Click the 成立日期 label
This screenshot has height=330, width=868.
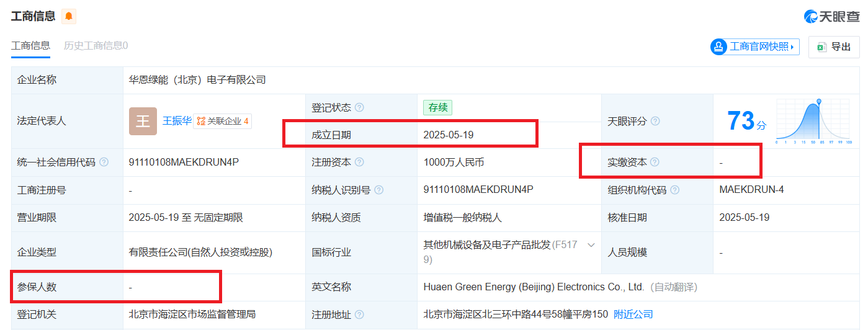[x=331, y=135]
